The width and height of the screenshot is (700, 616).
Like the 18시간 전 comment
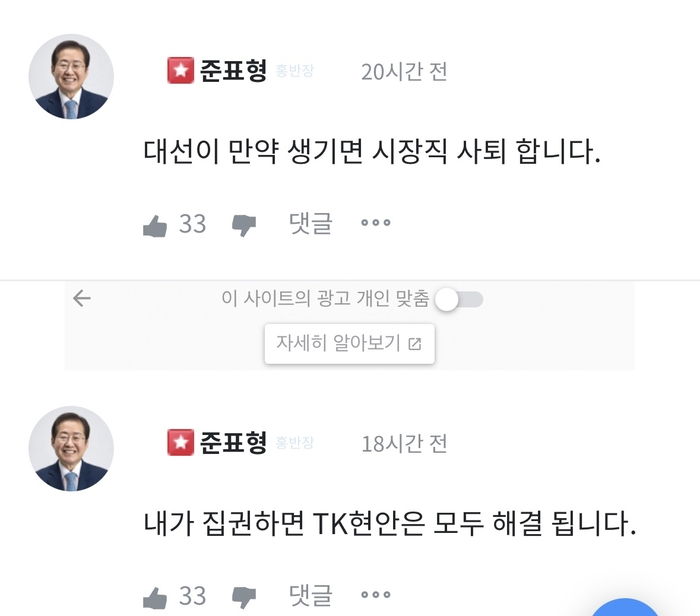(155, 597)
